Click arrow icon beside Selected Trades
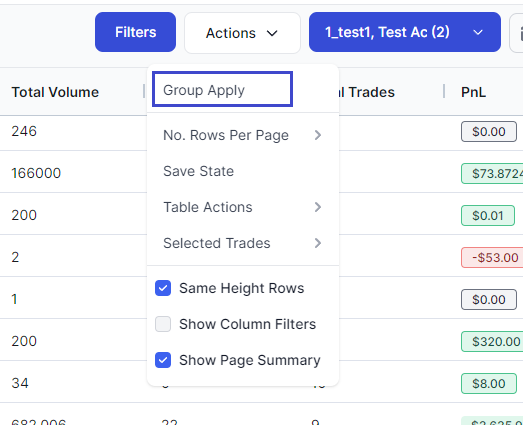The height and width of the screenshot is (425, 523). (x=318, y=243)
